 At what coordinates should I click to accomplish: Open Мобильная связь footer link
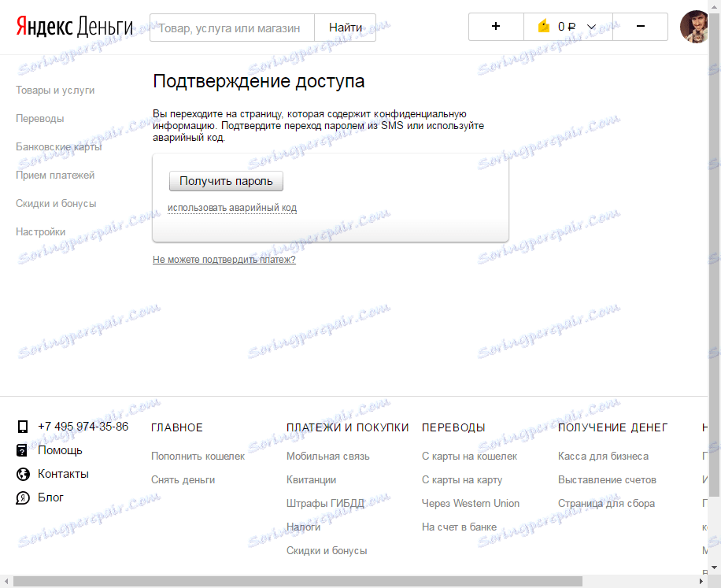tap(328, 457)
